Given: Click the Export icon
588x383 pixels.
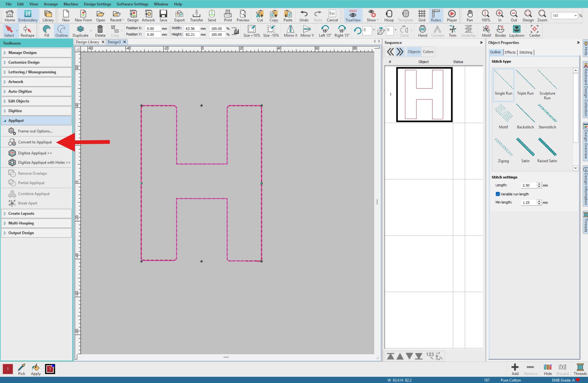Looking at the screenshot, I should click(x=179, y=16).
